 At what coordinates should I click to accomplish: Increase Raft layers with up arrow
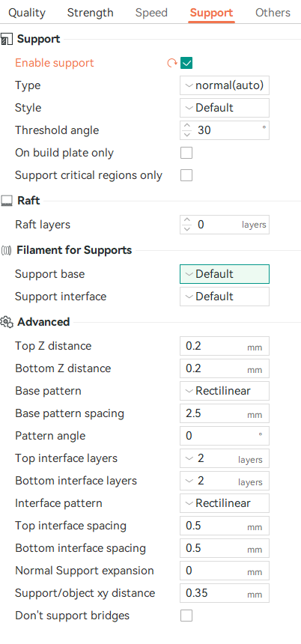point(187,221)
